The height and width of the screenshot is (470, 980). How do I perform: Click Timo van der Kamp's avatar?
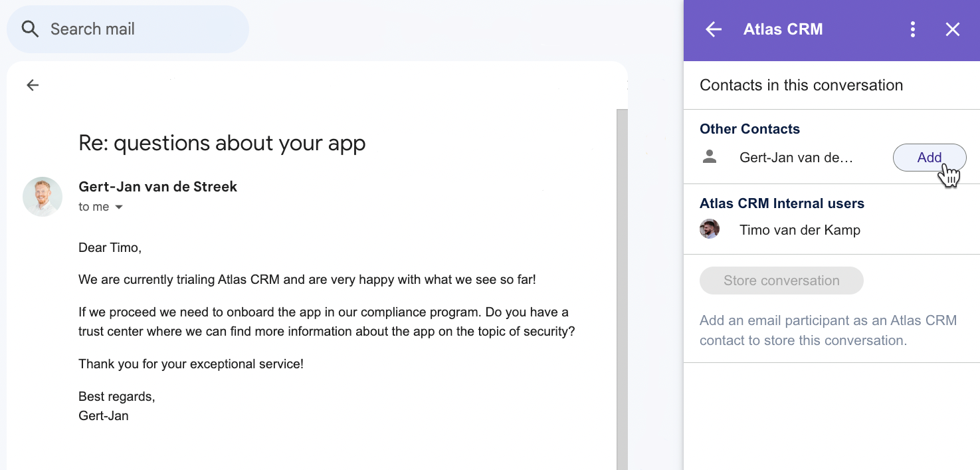coord(710,229)
